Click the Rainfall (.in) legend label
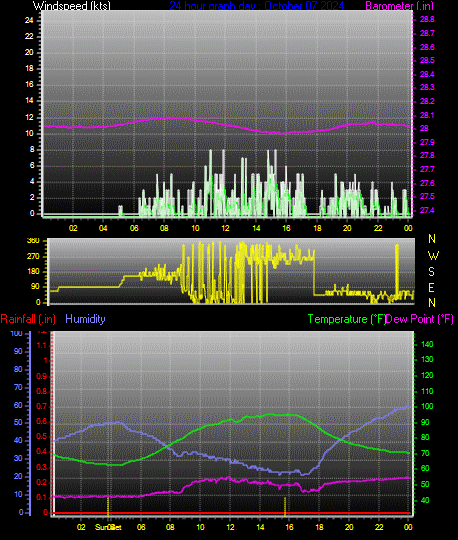Screen dimensions: 458x540 tap(28, 319)
